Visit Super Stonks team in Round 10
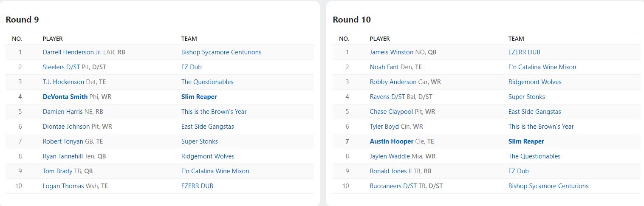Viewport: 644px width, 206px height. coord(526,97)
